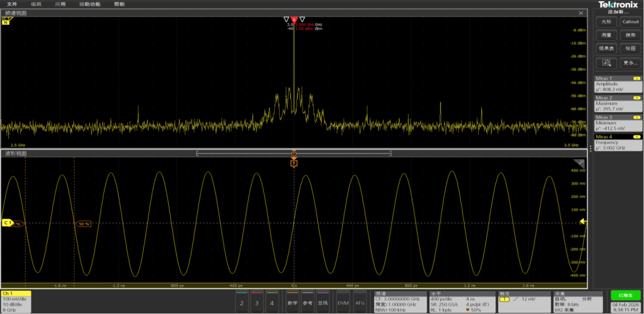
Task: Add a 参考 (reference) waveform
Action: pyautogui.click(x=308, y=301)
